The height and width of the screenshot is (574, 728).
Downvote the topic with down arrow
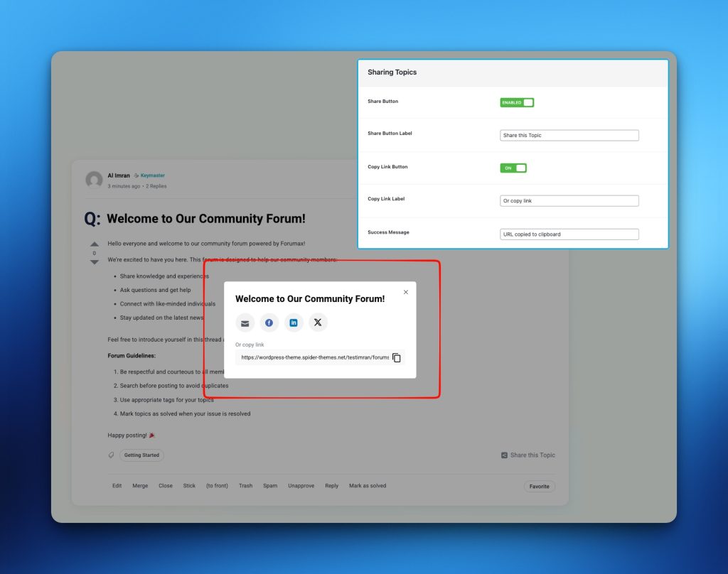click(95, 262)
